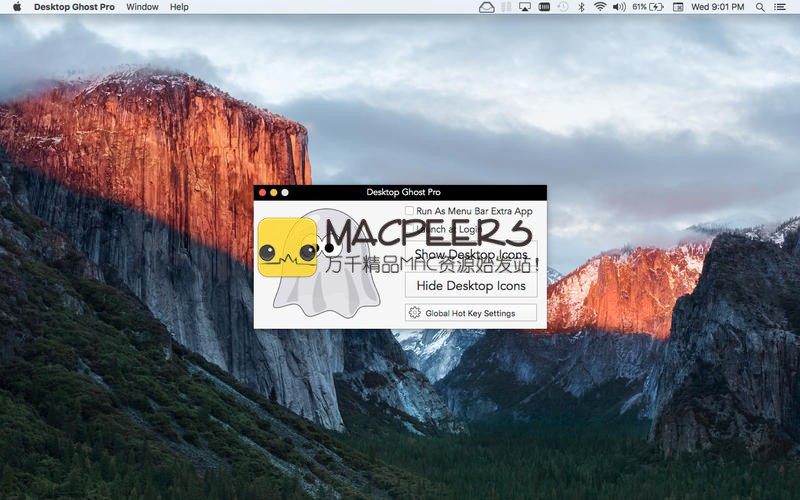The image size is (800, 500).
Task: Click the Bluetooth menu bar icon
Action: coord(581,7)
